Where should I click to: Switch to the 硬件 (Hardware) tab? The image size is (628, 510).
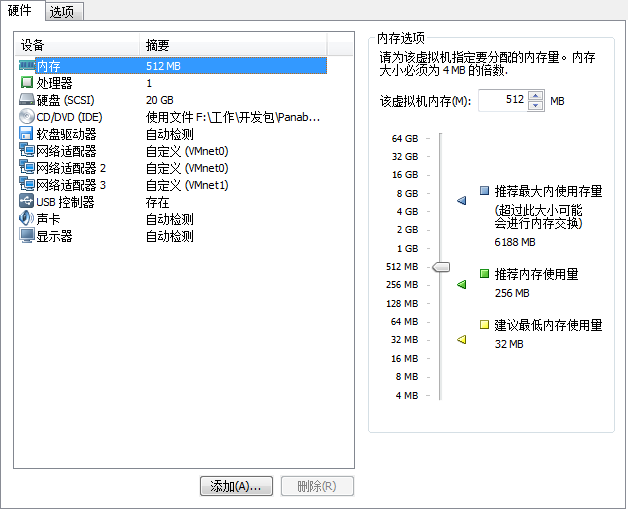tap(20, 10)
